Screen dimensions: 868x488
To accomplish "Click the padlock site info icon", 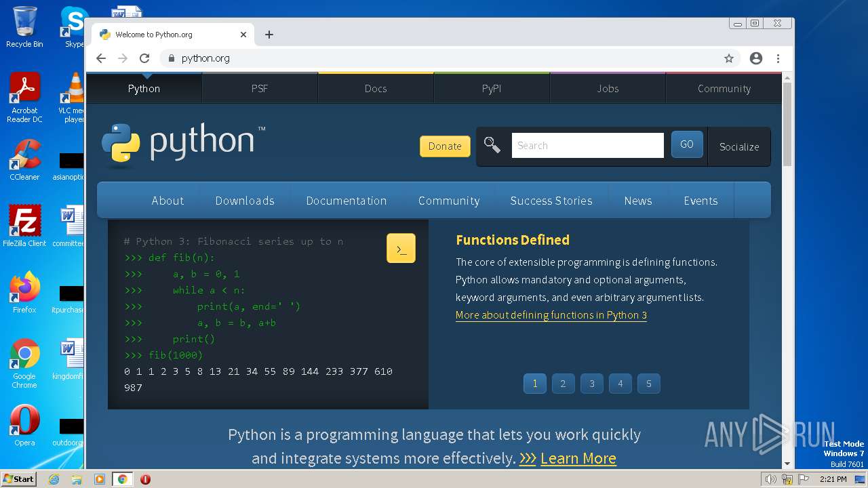I will point(172,58).
